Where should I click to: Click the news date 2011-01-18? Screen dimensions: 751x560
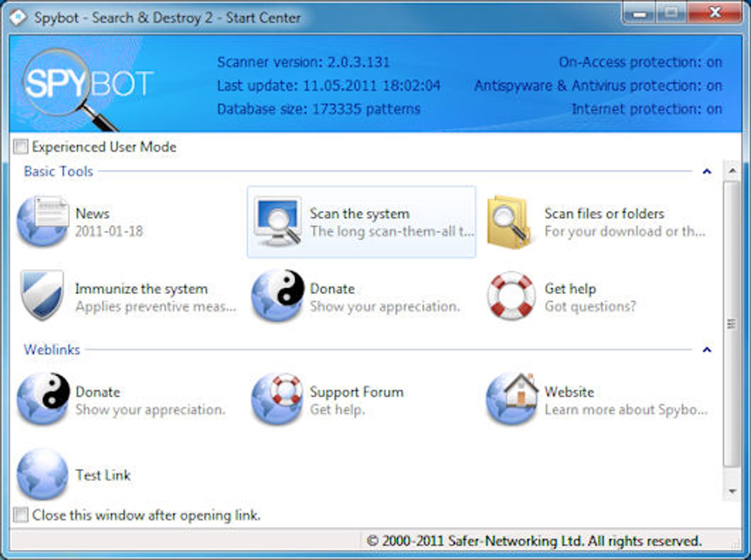(109, 231)
